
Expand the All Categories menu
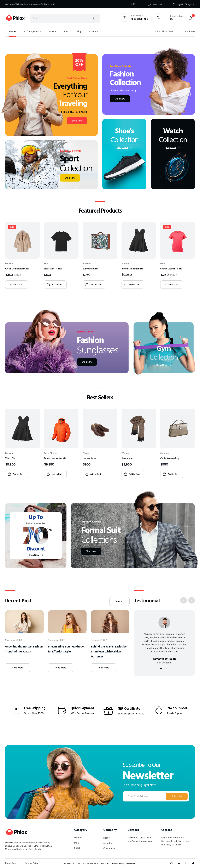32,31
